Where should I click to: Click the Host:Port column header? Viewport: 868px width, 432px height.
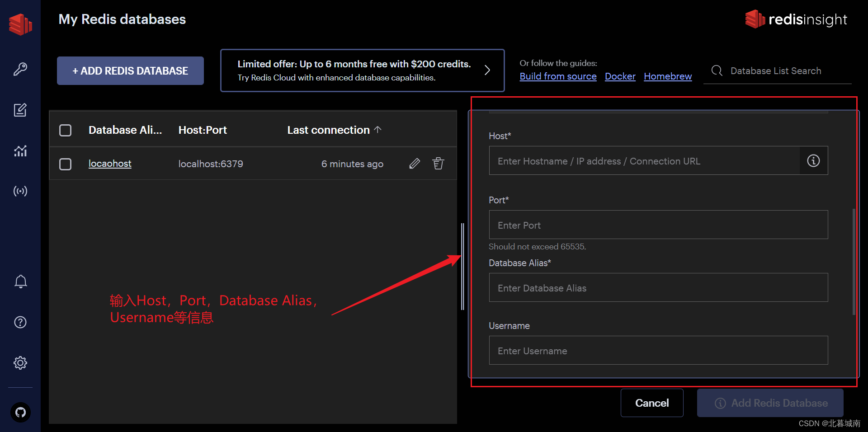tap(203, 130)
